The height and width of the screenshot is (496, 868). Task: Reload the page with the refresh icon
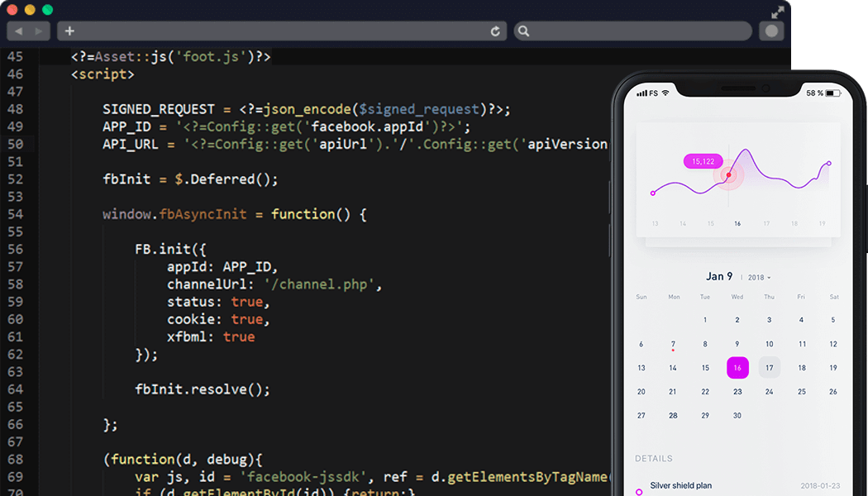[x=495, y=31]
